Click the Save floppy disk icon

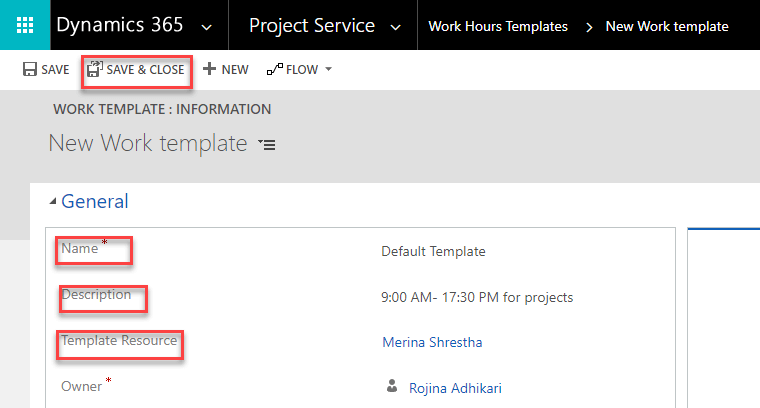coord(30,69)
